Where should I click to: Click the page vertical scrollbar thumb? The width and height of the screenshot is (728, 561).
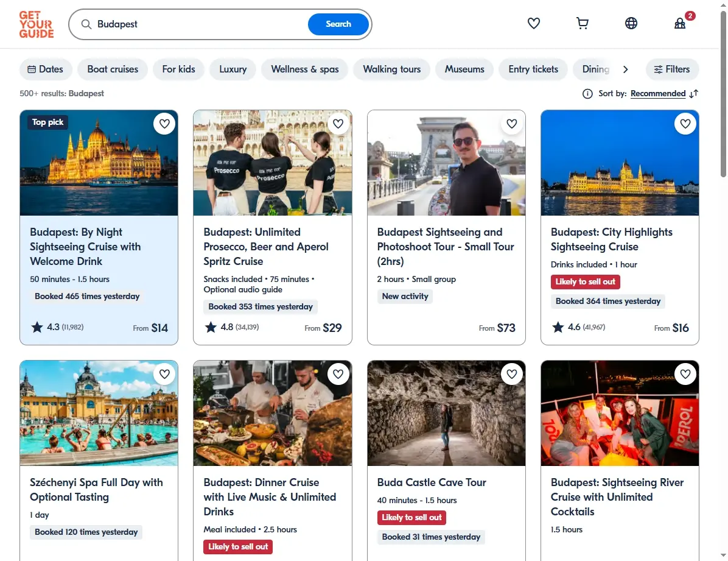coord(723,93)
